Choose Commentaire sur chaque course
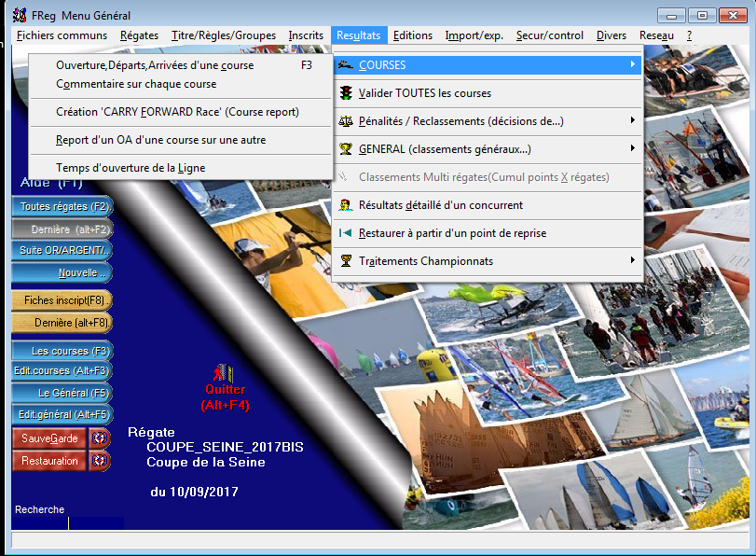The image size is (756, 556). (181, 84)
